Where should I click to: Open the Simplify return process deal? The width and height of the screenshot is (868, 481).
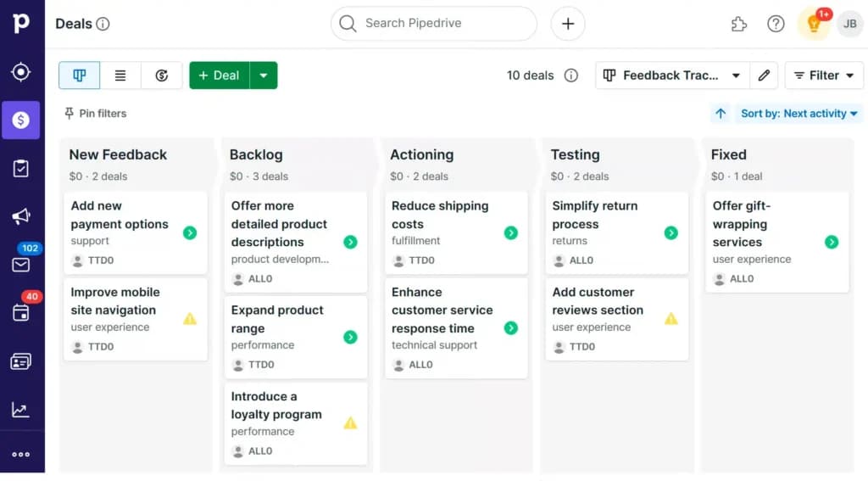pos(617,232)
